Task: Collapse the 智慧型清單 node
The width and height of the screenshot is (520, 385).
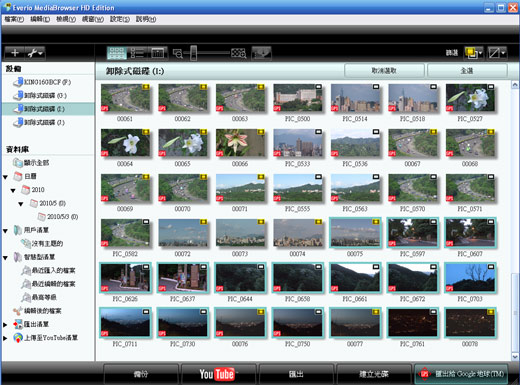Action: pyautogui.click(x=5, y=258)
